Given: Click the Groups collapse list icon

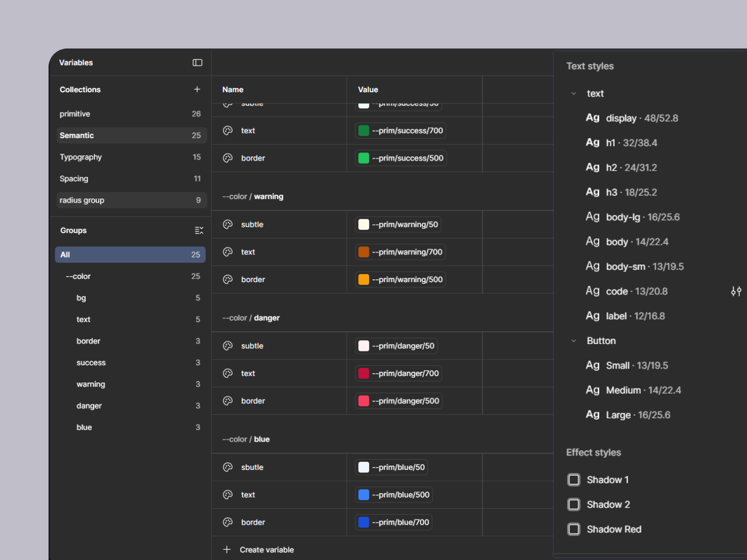Looking at the screenshot, I should 198,230.
